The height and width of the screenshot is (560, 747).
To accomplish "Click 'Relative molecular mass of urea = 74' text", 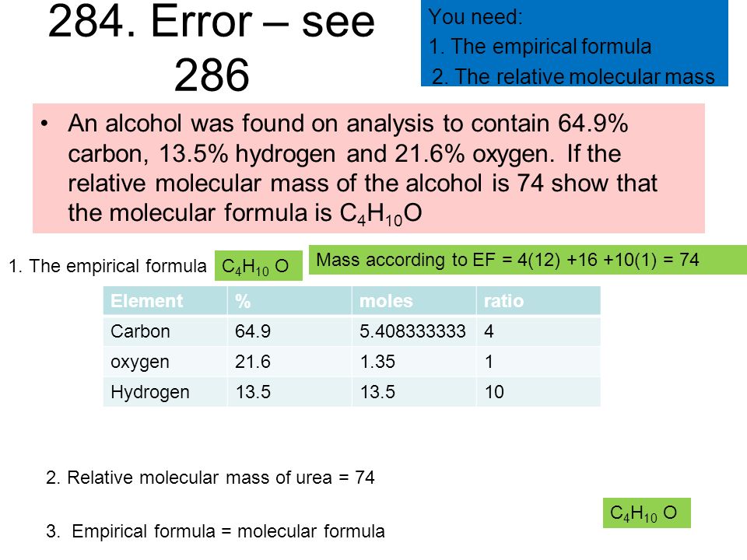I will click(x=210, y=478).
